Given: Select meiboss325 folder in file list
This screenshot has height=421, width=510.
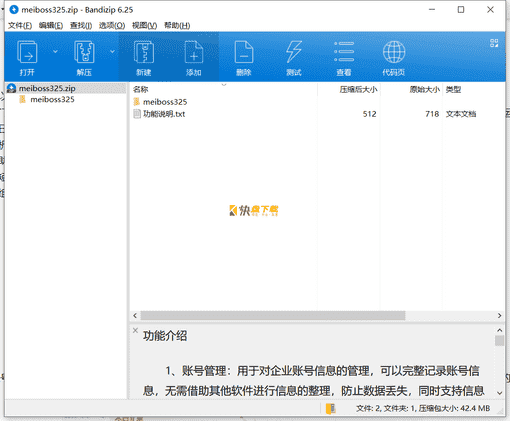Looking at the screenshot, I should tap(165, 102).
